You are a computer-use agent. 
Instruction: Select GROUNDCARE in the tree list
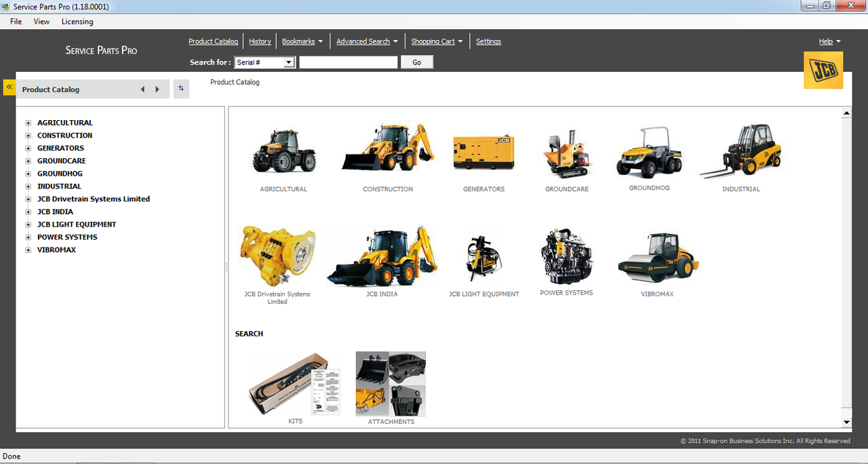61,161
